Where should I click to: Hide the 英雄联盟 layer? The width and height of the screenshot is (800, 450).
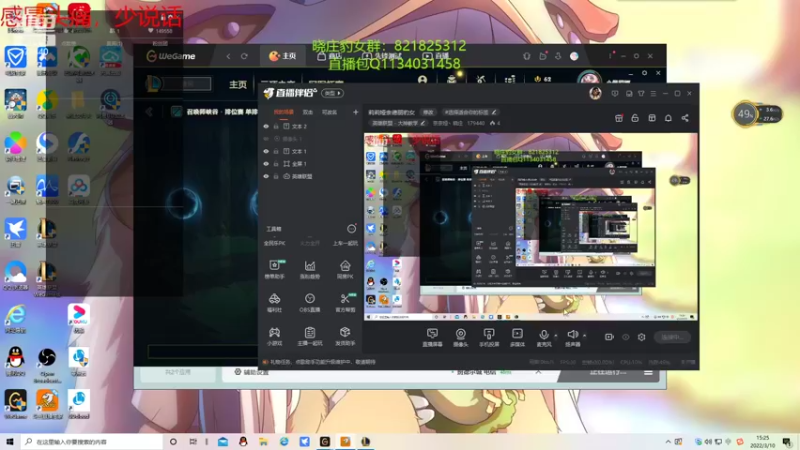coord(266,176)
